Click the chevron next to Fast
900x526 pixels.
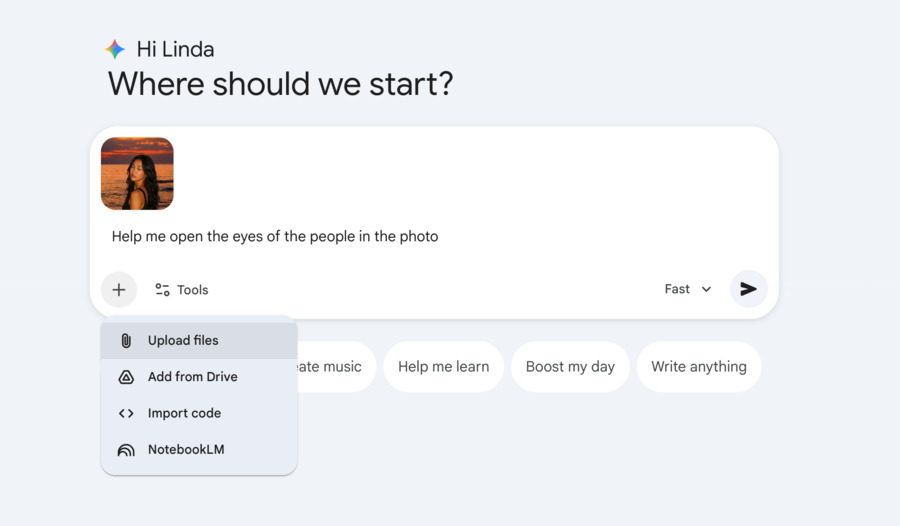[706, 289]
